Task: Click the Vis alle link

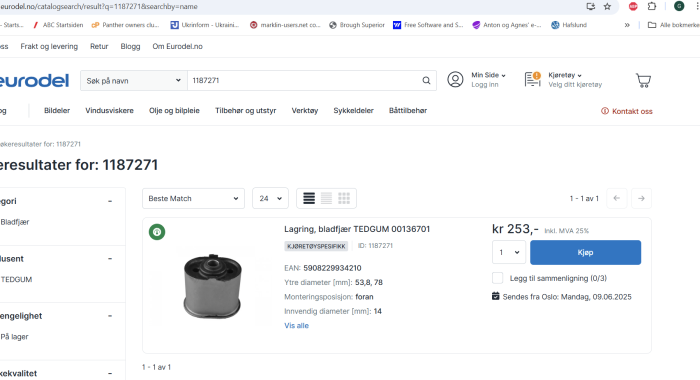Action: tap(296, 326)
